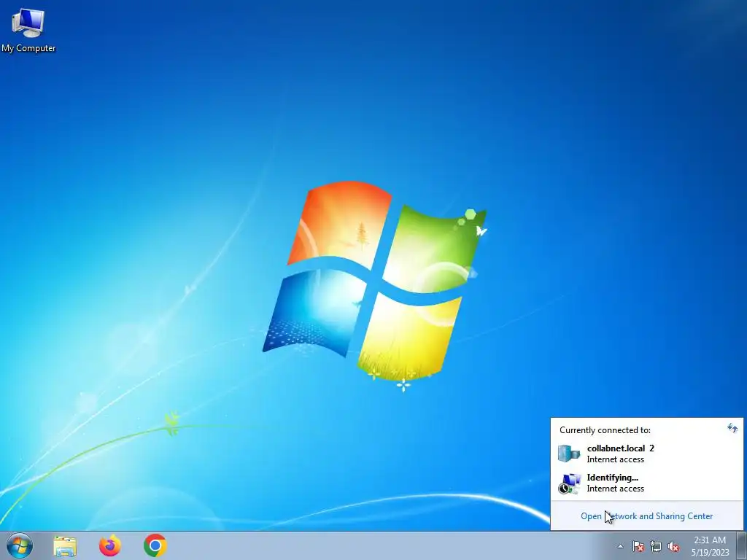Click the Show desktop button at the taskbar end

click(742, 545)
